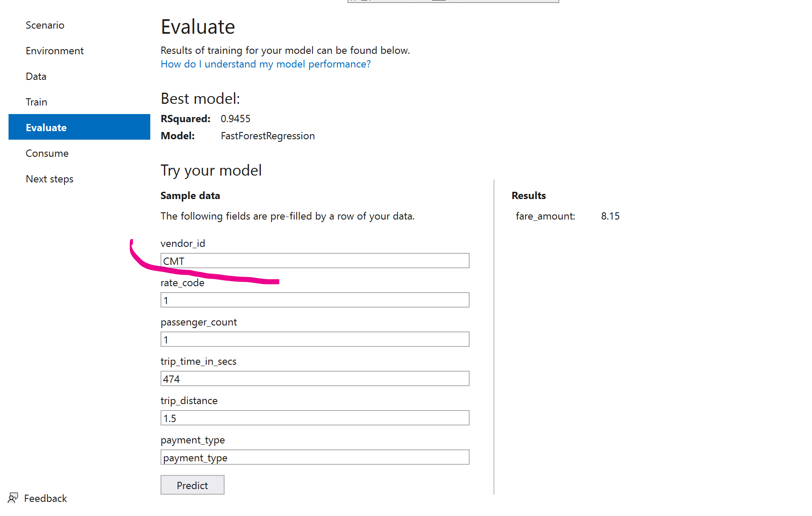Click the How do I understand my model performance link
812x516 pixels.
(x=265, y=64)
